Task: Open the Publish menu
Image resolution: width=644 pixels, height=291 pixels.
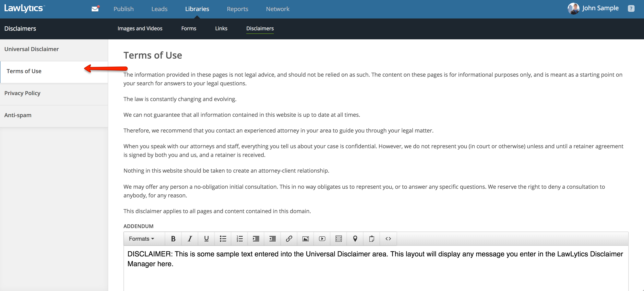Action: tap(124, 9)
